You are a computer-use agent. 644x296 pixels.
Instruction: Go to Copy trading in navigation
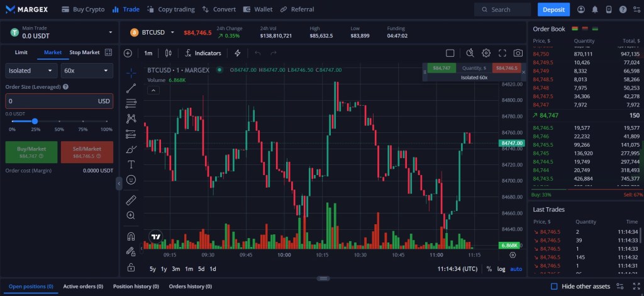(x=171, y=9)
